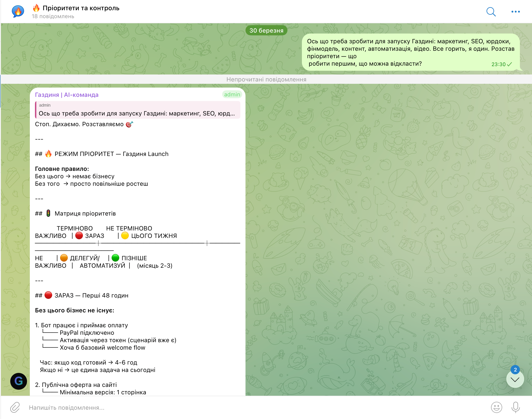The image size is (532, 419).
Task: Open the emoji picker smiley icon
Action: [x=496, y=407]
